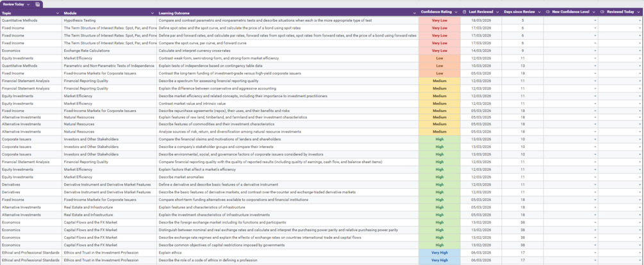Open Reviewed Today dropdown for tests of independence row
Image resolution: width=644 pixels, height=265 pixels.
[x=641, y=66]
